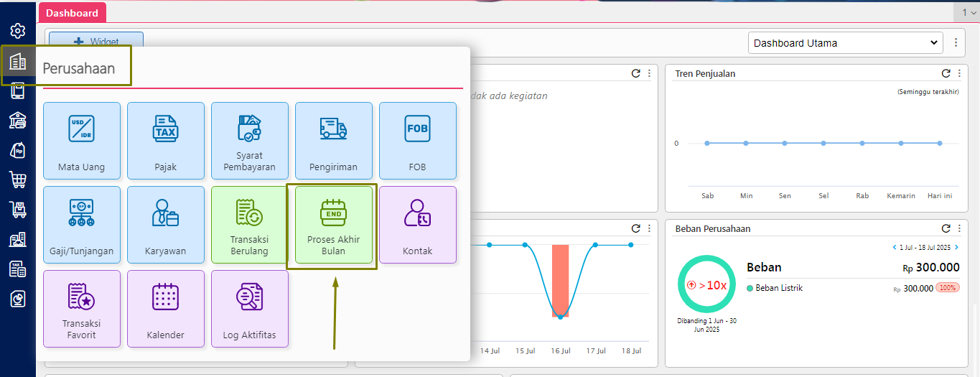Open the Gaji/Tunjangan tile
The image size is (980, 377).
(82, 224)
